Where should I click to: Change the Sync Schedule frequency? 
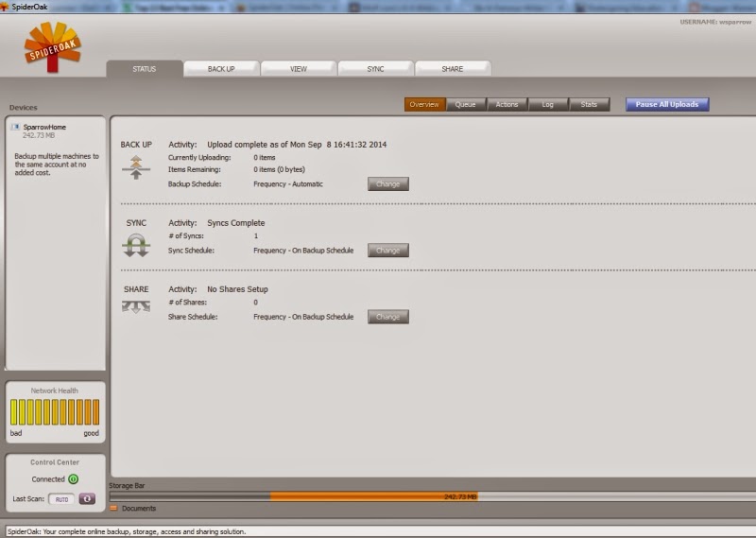point(388,251)
